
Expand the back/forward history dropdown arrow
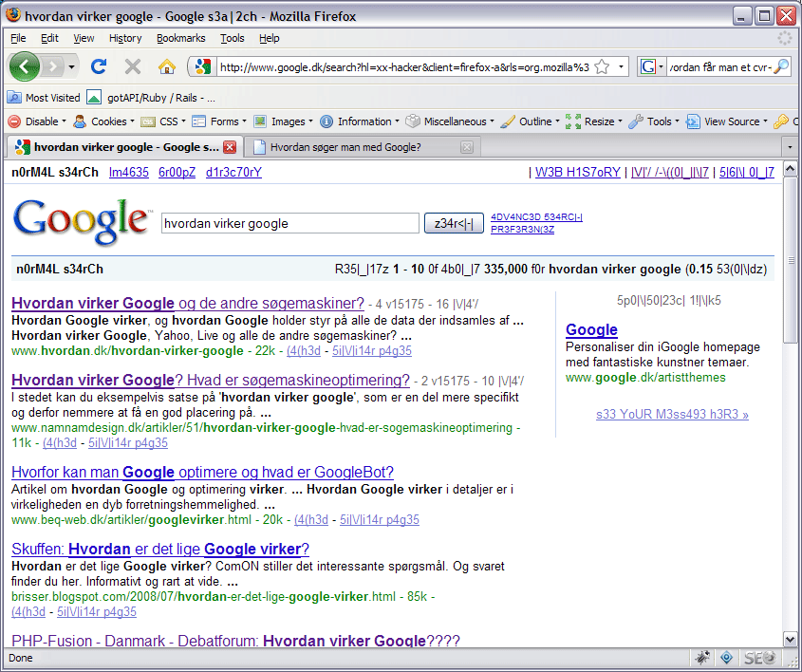click(x=71, y=67)
